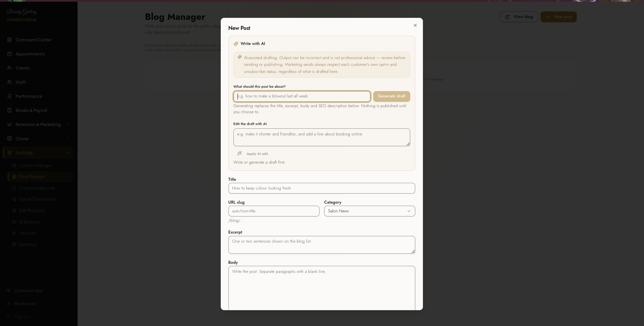This screenshot has width=644, height=326.
Task: Click the View blog external link icon
Action: [507, 17]
